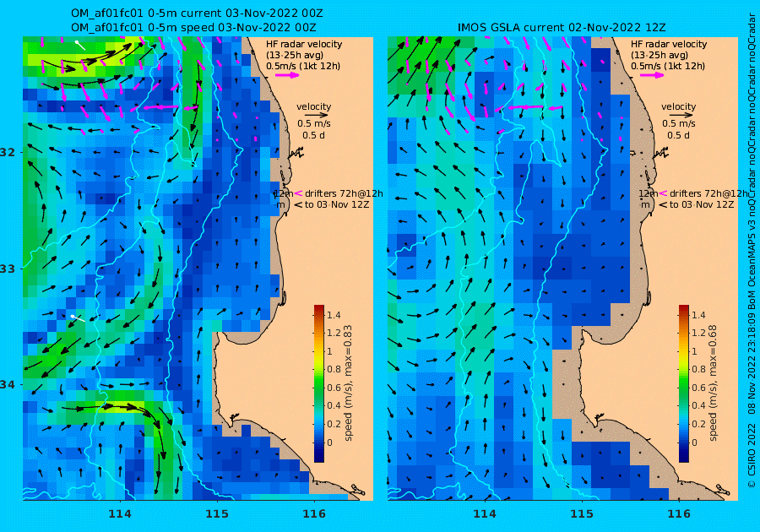
Task: Click 'drifters 72h@12h' text on left map
Action: point(344,194)
